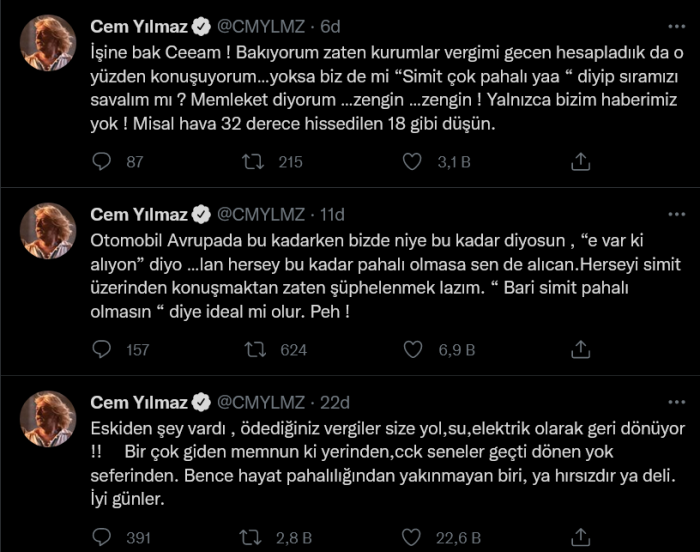Retweet the tweet with 215 retweets

254,161
